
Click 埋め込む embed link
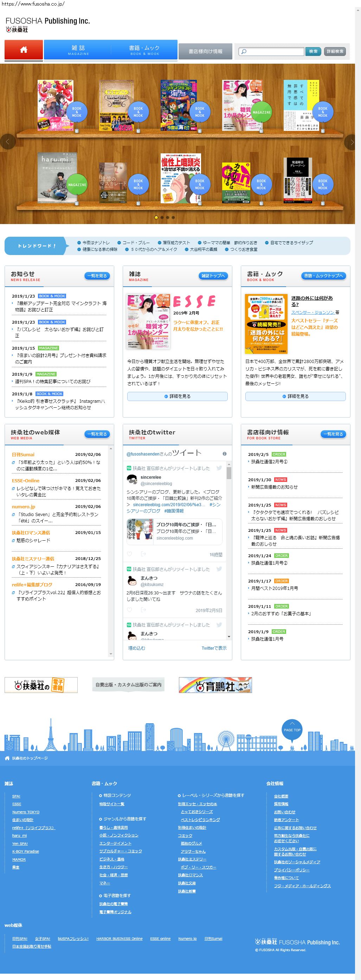[x=136, y=648]
